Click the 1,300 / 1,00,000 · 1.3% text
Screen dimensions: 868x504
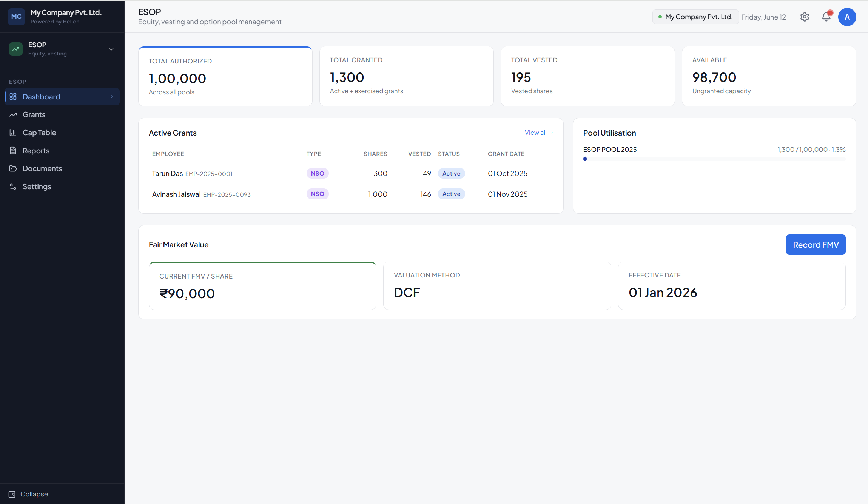[811, 150]
